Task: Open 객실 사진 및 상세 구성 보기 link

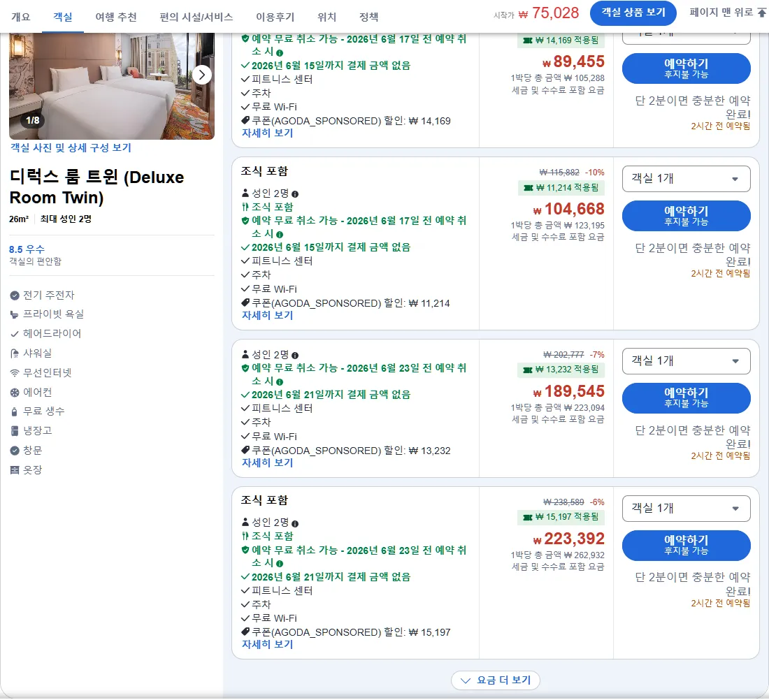Action: click(71, 148)
